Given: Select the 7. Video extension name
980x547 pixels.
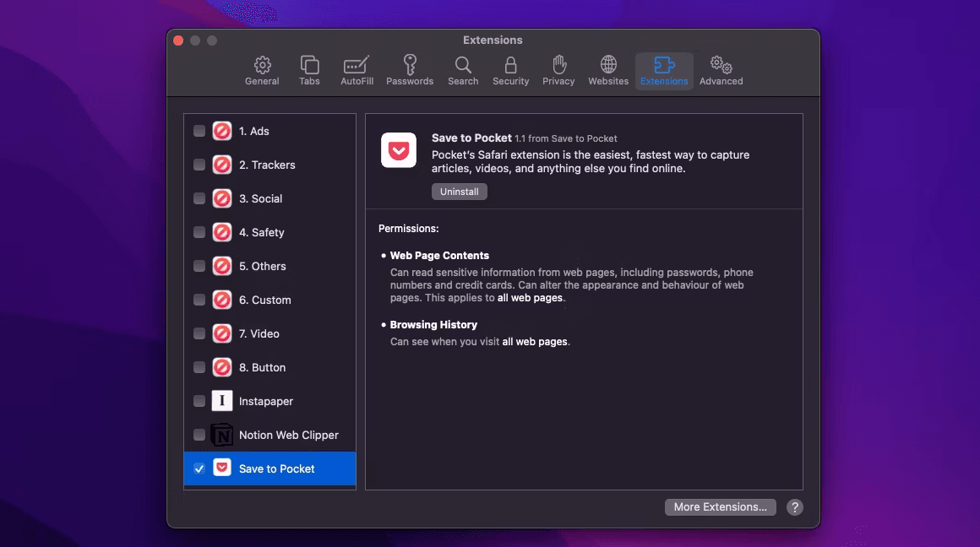Looking at the screenshot, I should click(x=259, y=333).
